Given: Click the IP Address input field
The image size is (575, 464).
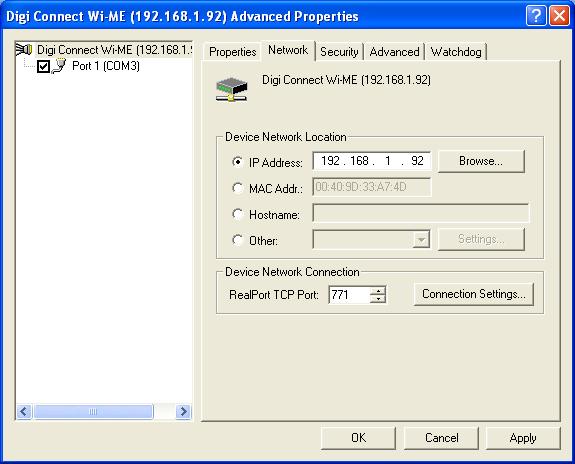Looking at the screenshot, I should coord(372,161).
